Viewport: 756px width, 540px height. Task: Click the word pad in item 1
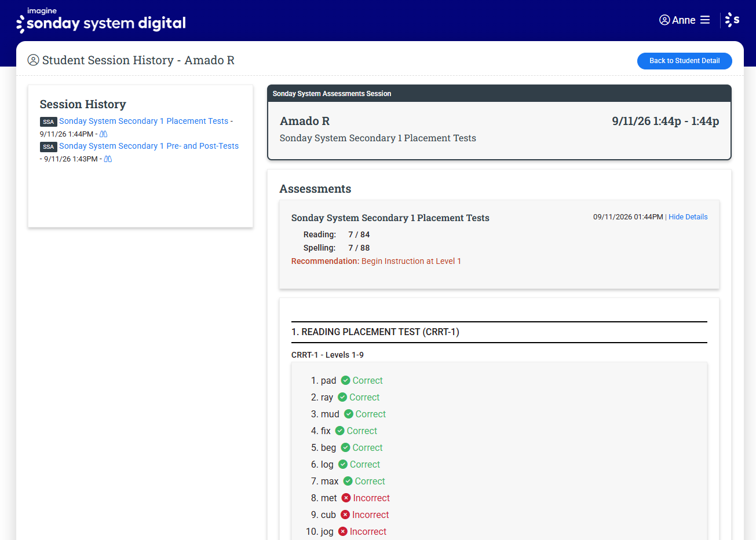tap(328, 380)
